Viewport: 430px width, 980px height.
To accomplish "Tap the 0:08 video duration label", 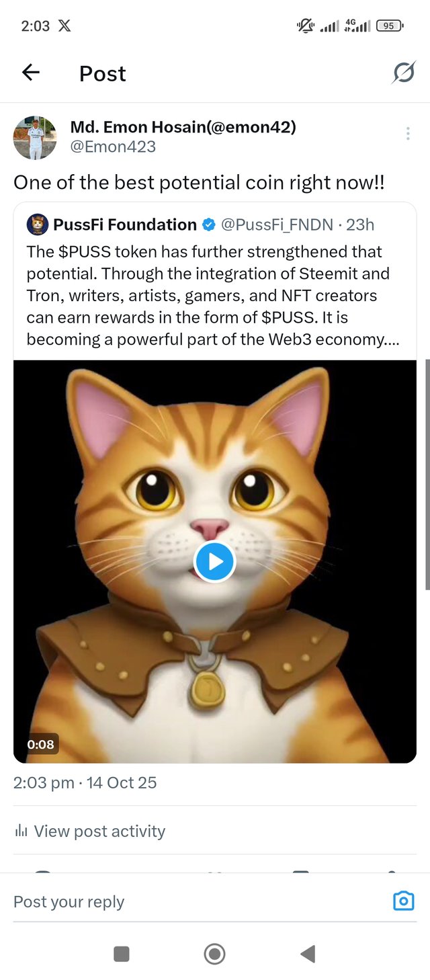I will [x=40, y=744].
